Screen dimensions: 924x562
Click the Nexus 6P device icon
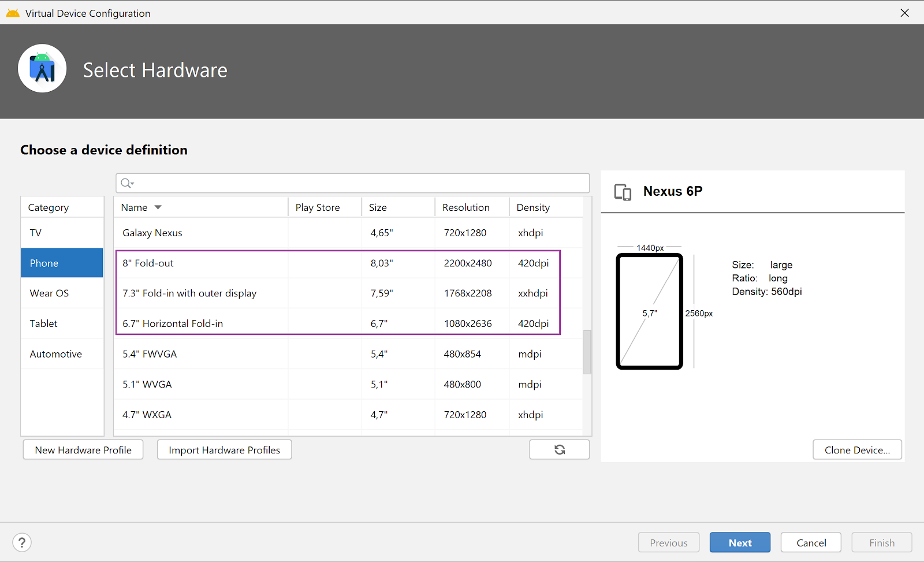[623, 192]
